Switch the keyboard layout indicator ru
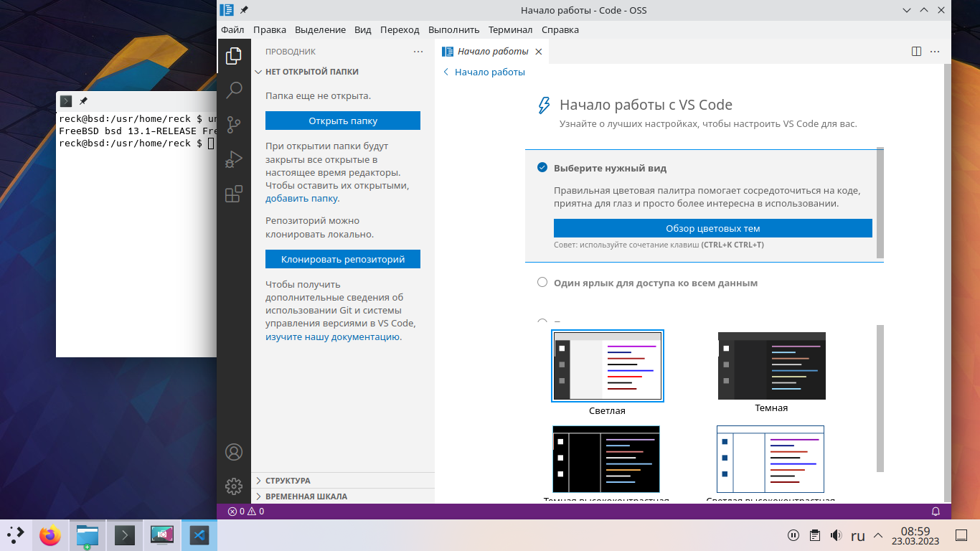The image size is (980, 551). tap(857, 535)
